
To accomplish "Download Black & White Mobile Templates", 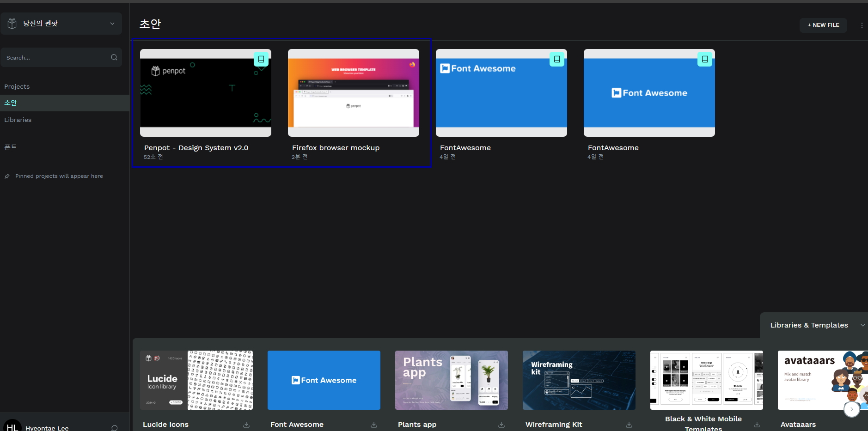I will pos(757,425).
